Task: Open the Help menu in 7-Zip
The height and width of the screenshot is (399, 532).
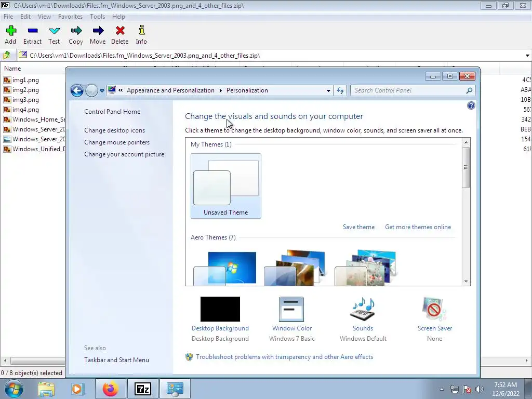Action: pyautogui.click(x=119, y=16)
